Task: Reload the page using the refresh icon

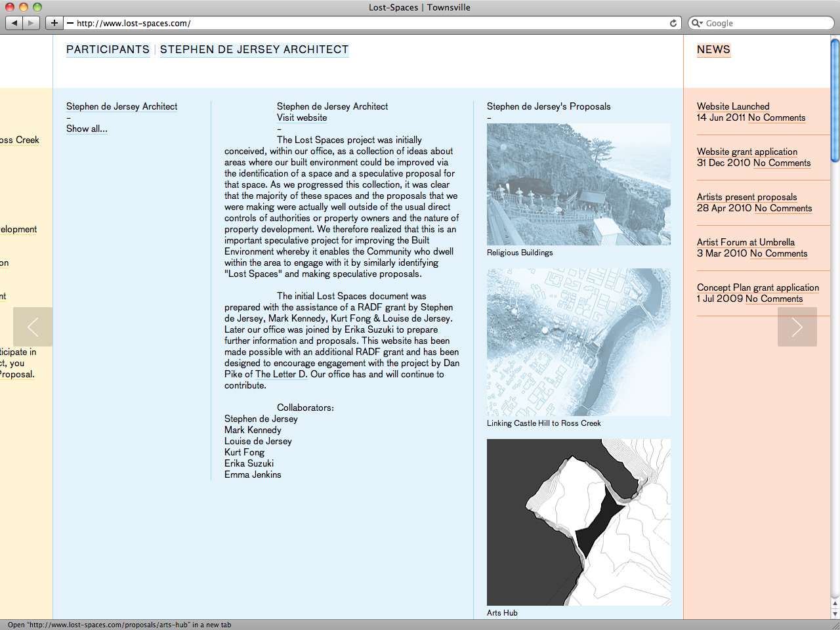Action: tap(673, 23)
